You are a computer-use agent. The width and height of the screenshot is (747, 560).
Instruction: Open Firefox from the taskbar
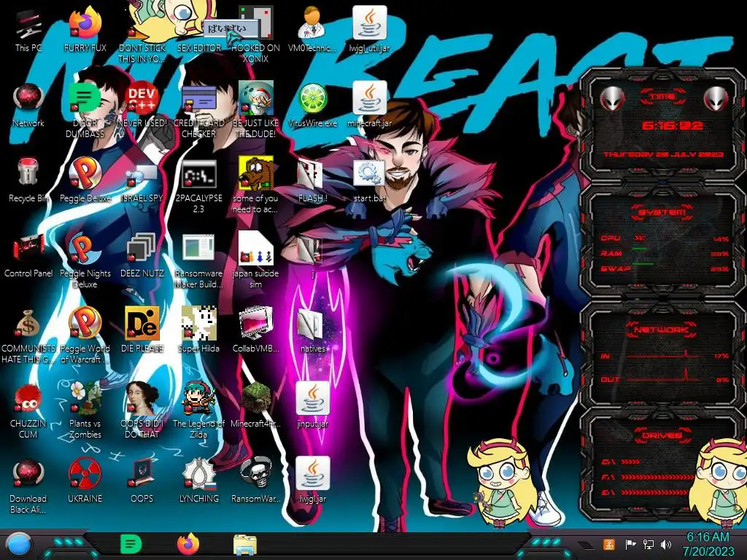click(188, 544)
